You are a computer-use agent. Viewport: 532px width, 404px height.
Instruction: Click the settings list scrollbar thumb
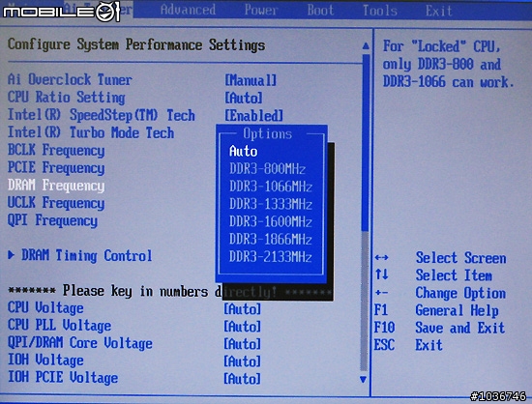[x=366, y=142]
